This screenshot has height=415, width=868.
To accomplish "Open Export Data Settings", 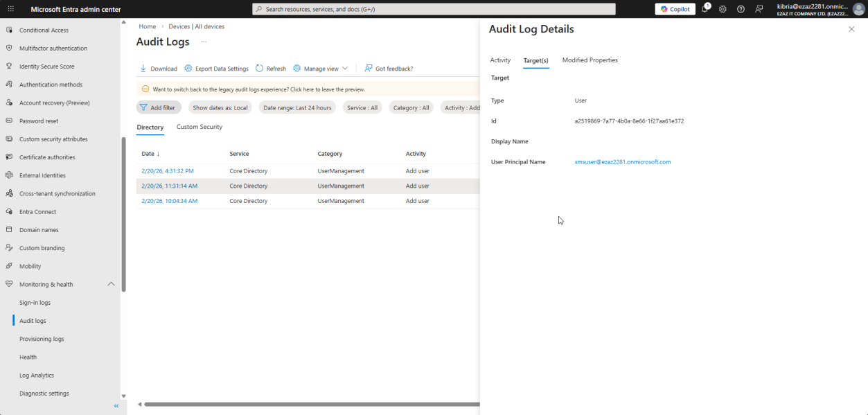I will tap(216, 69).
